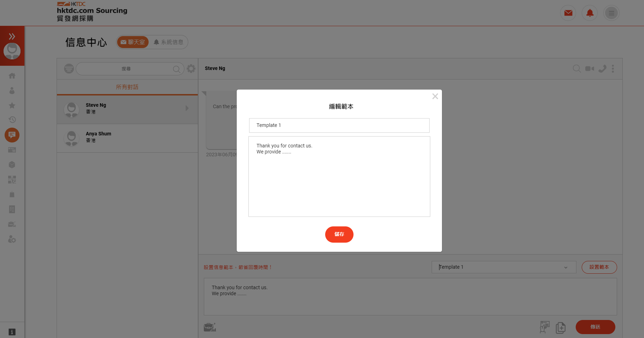Switch to chat room tab

point(133,42)
